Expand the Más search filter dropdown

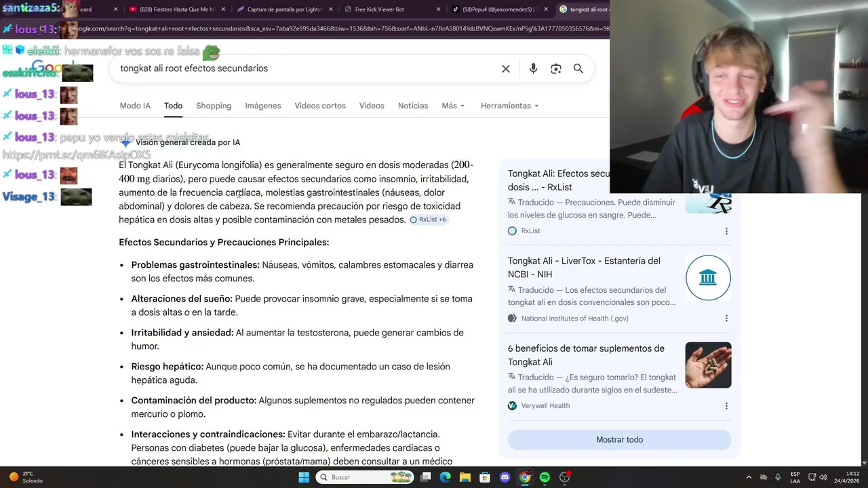click(453, 106)
